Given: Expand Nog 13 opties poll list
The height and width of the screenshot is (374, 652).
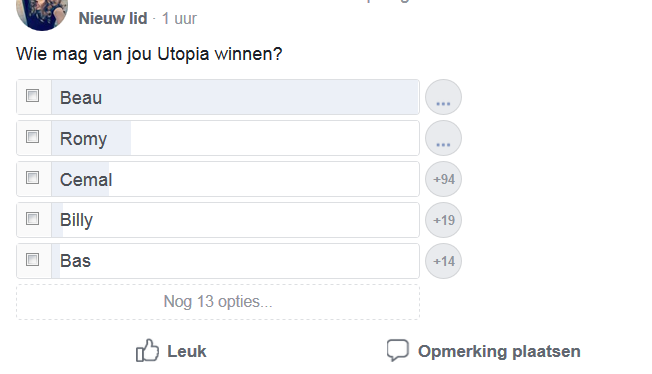Looking at the screenshot, I should [x=218, y=302].
